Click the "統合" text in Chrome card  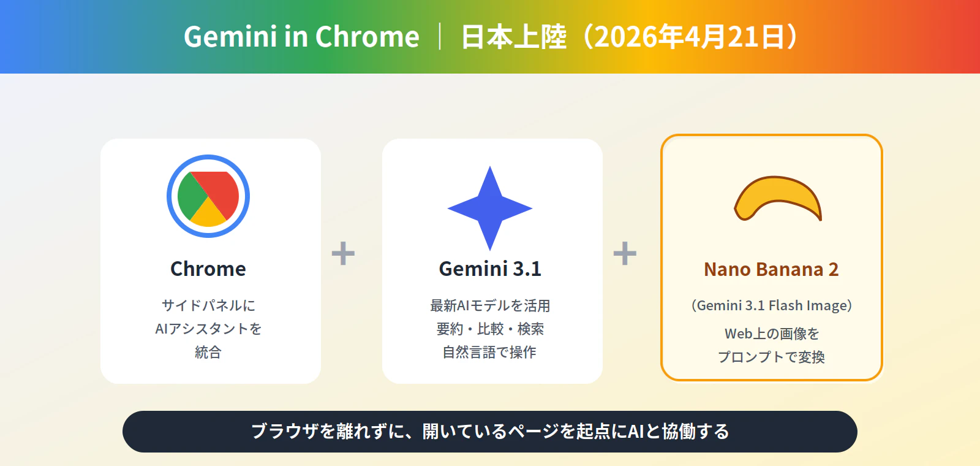pyautogui.click(x=208, y=352)
